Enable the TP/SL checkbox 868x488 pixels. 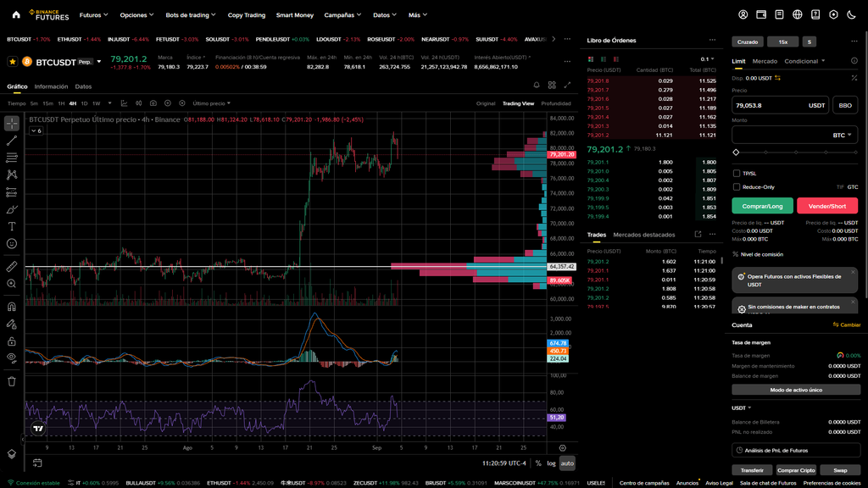(737, 173)
